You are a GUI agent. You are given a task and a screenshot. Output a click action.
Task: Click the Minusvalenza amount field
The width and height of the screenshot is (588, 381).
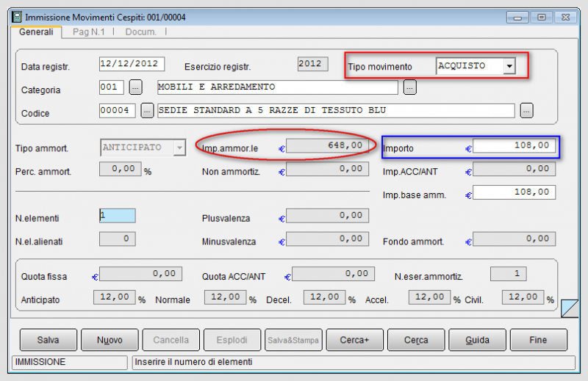point(327,239)
